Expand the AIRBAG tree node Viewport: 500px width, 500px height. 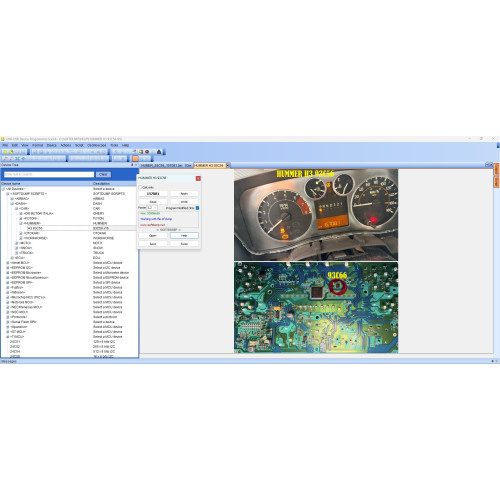[x=12, y=199]
